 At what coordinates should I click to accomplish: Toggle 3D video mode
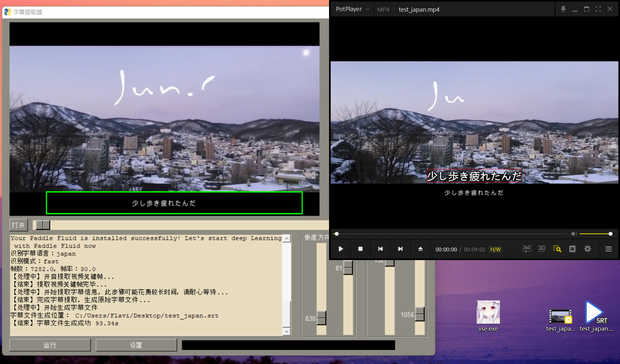tap(542, 248)
